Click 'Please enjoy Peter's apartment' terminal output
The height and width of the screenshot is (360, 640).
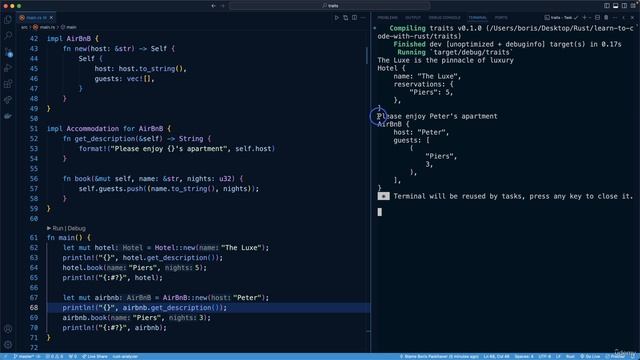pos(437,116)
